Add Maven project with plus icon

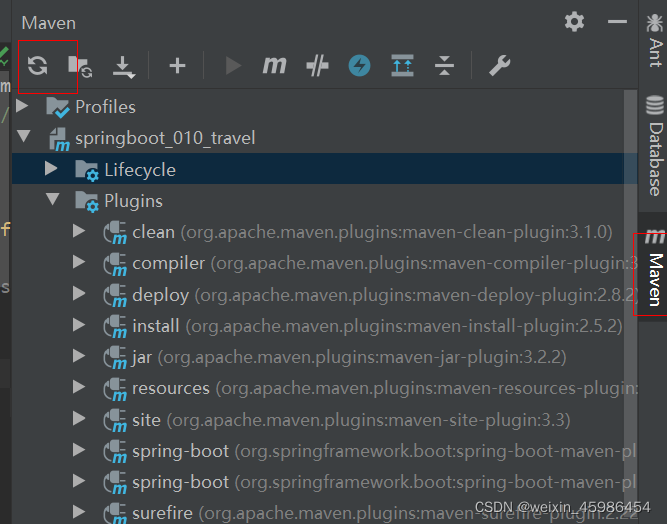click(x=177, y=66)
